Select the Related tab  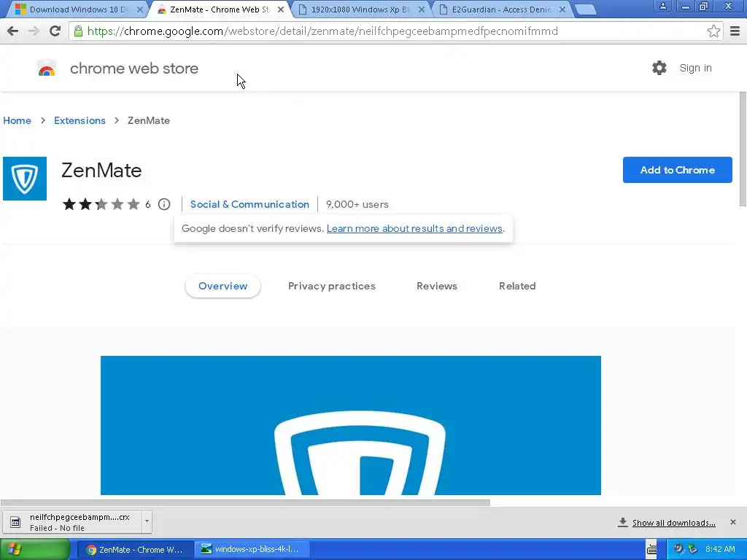[x=517, y=286]
